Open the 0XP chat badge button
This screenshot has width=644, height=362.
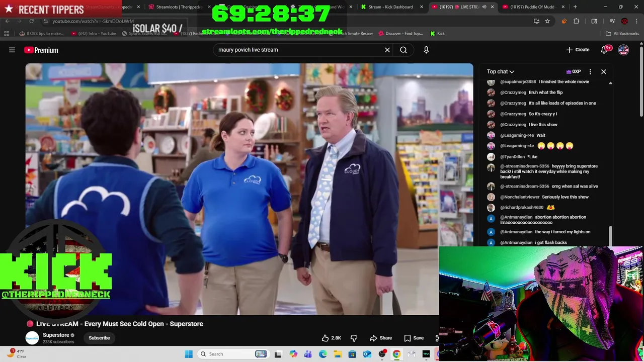[574, 71]
